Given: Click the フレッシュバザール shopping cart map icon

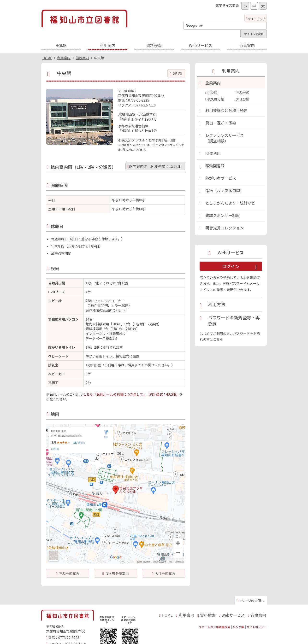Looking at the screenshot, I should [167, 445].
